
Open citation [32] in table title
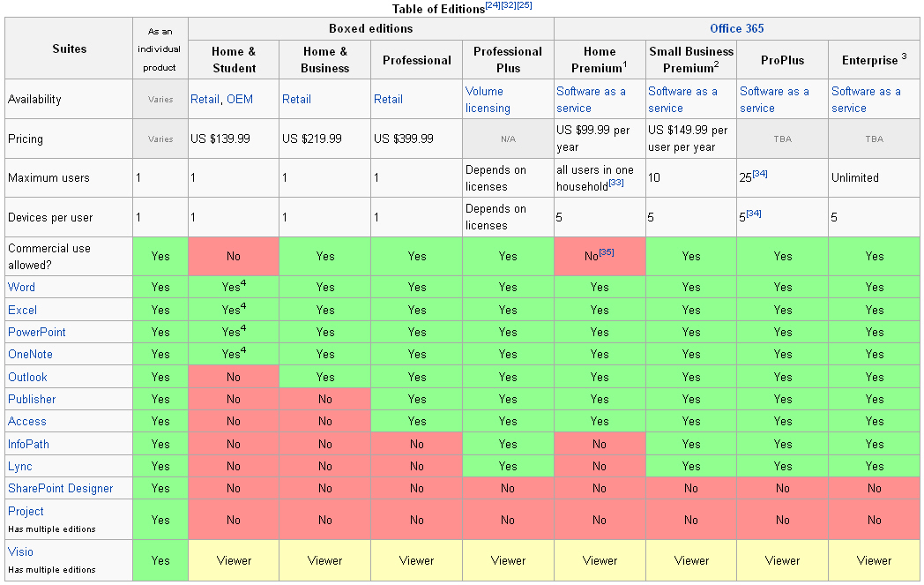click(x=509, y=5)
